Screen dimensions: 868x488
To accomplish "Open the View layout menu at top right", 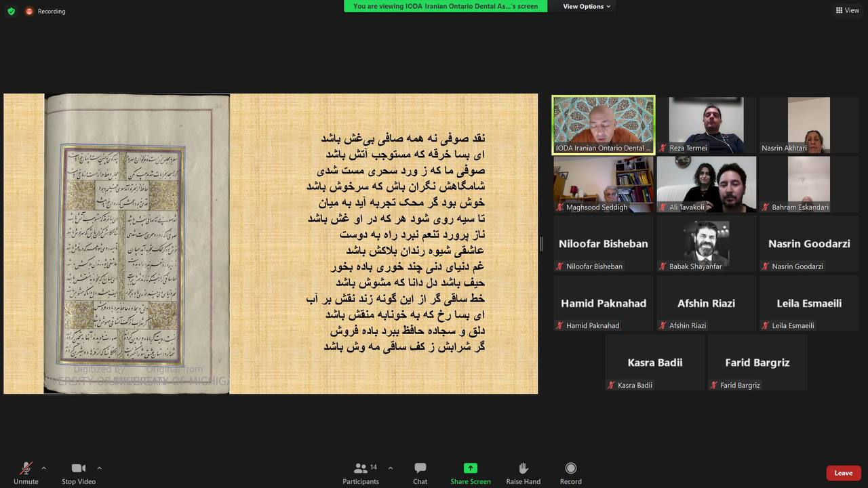I will tap(848, 10).
